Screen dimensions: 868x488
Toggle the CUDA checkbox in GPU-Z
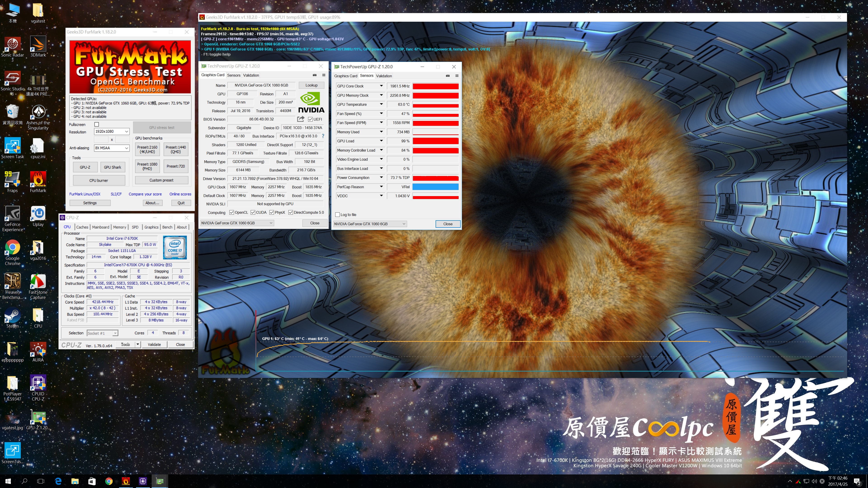point(253,213)
